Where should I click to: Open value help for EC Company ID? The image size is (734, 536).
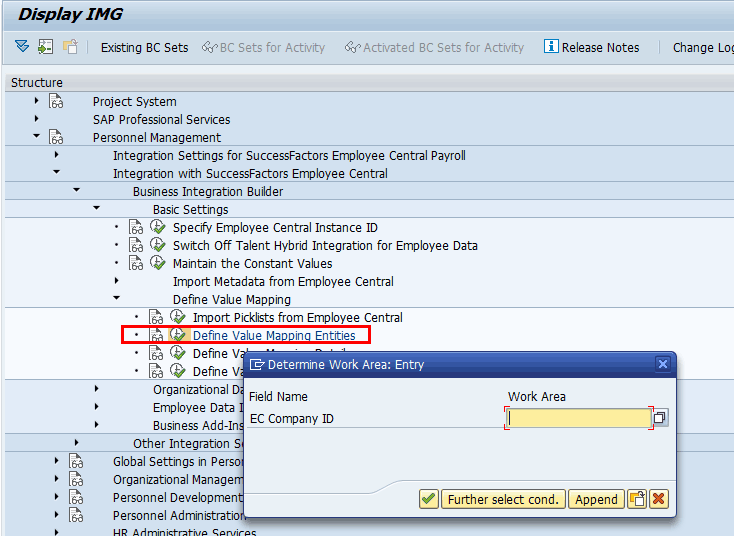[x=660, y=418]
